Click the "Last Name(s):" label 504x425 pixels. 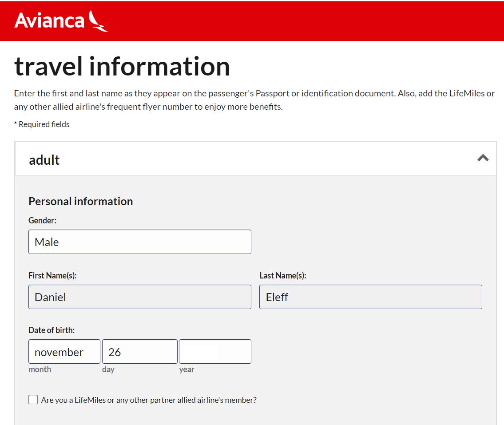(283, 275)
